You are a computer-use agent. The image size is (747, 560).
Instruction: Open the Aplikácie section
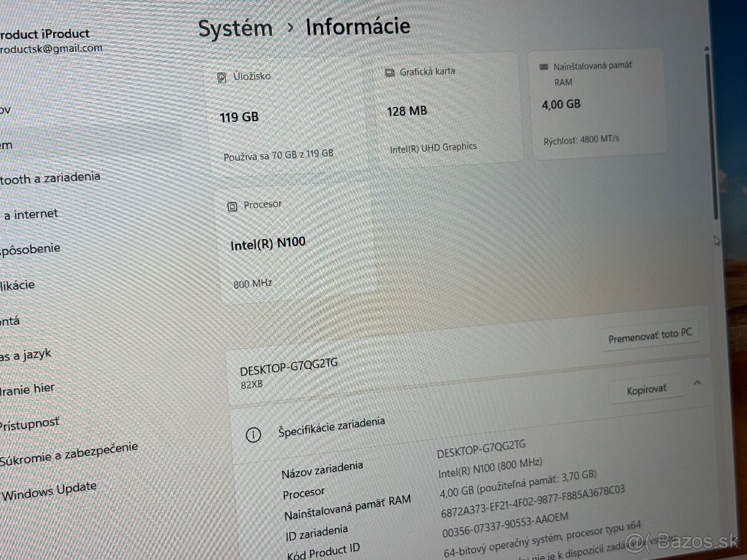[16, 285]
